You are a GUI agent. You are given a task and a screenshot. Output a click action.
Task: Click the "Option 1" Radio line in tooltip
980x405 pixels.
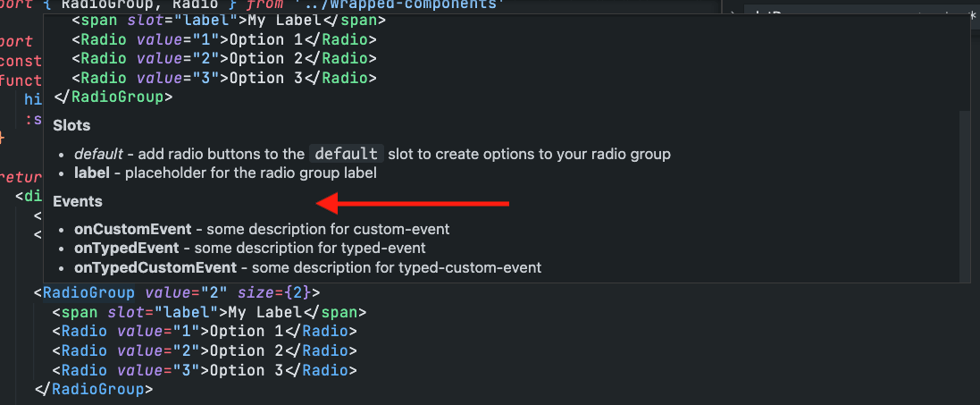point(224,39)
